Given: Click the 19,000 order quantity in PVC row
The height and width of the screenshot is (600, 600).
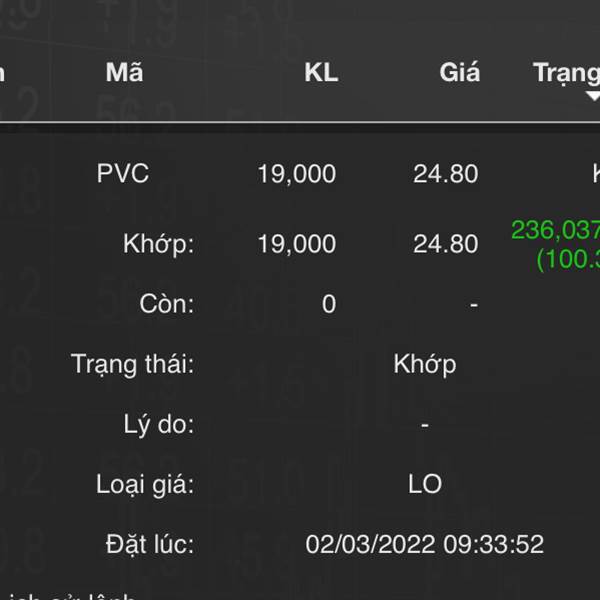Looking at the screenshot, I should click(x=297, y=174).
